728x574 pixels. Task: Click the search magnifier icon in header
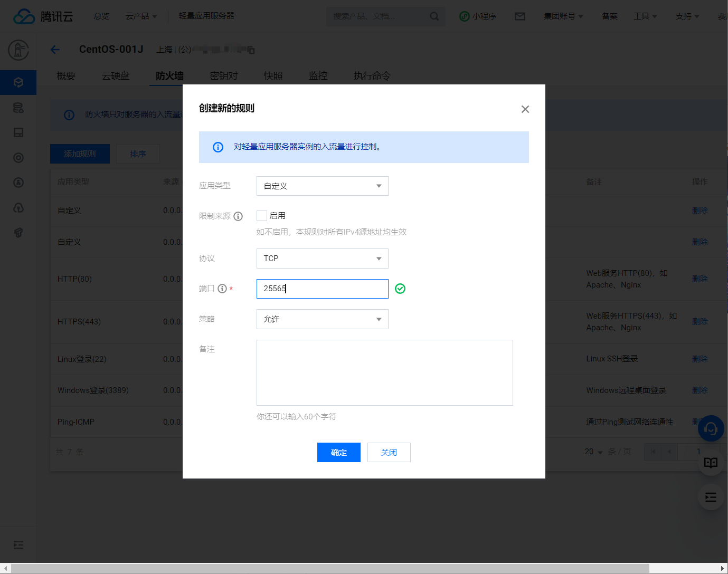click(434, 16)
